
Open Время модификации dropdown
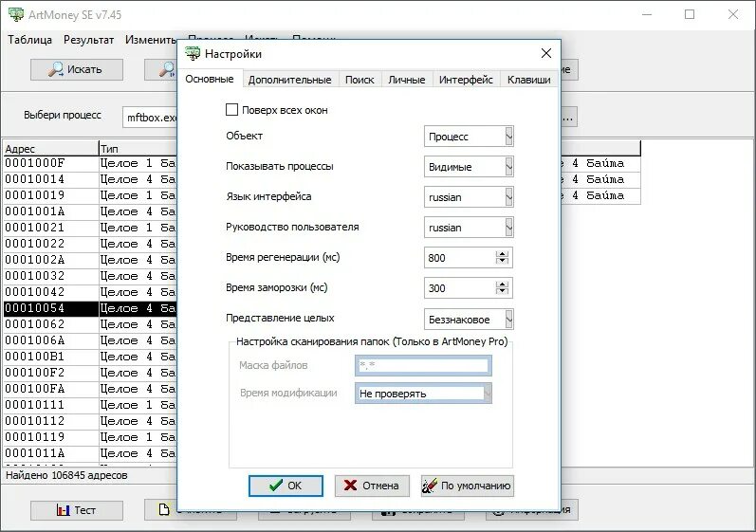point(488,394)
